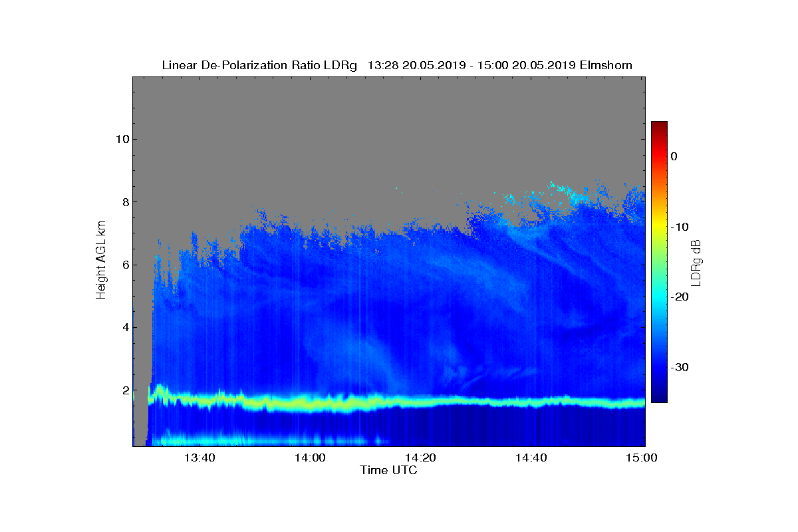Click the 13:40 time axis label
This screenshot has width=798, height=532.
click(199, 458)
